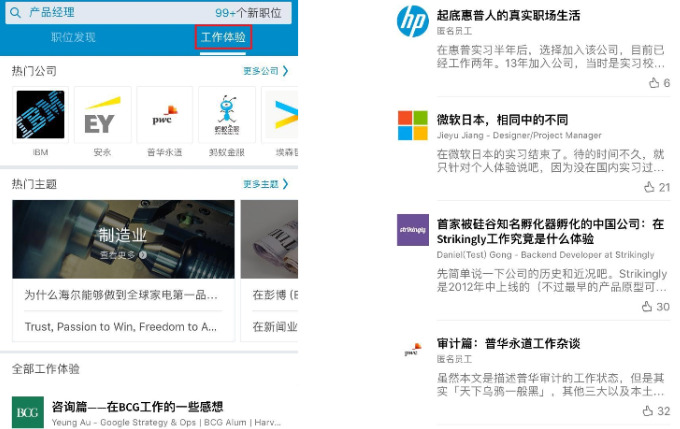This screenshot has height=429, width=680.
Task: Open the 制造业 topic image
Action: pyautogui.click(x=123, y=239)
